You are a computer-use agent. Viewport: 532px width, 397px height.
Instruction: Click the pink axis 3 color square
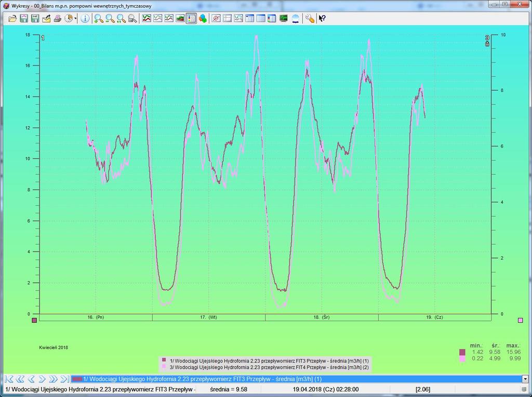pyautogui.click(x=521, y=320)
